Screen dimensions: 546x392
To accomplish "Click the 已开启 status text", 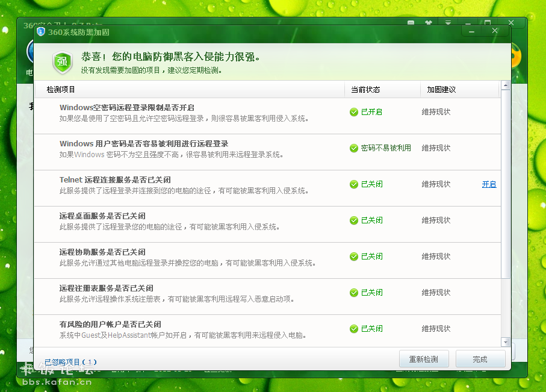I will [x=371, y=112].
